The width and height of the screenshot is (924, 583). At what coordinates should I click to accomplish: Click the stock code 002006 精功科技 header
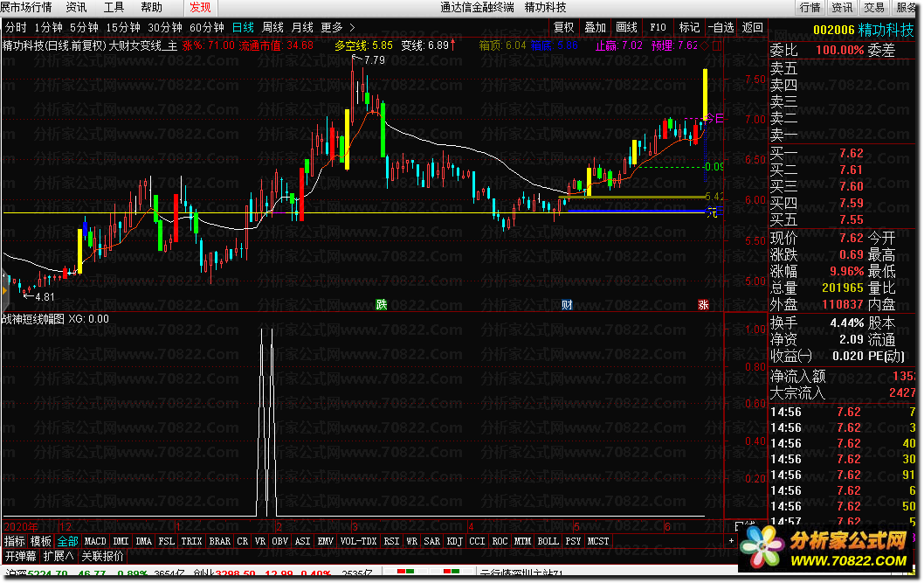click(x=864, y=30)
